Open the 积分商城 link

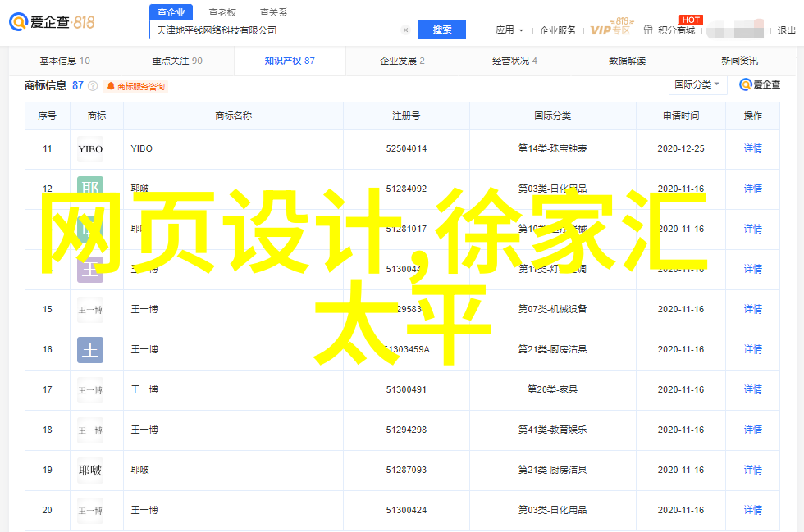[677, 30]
